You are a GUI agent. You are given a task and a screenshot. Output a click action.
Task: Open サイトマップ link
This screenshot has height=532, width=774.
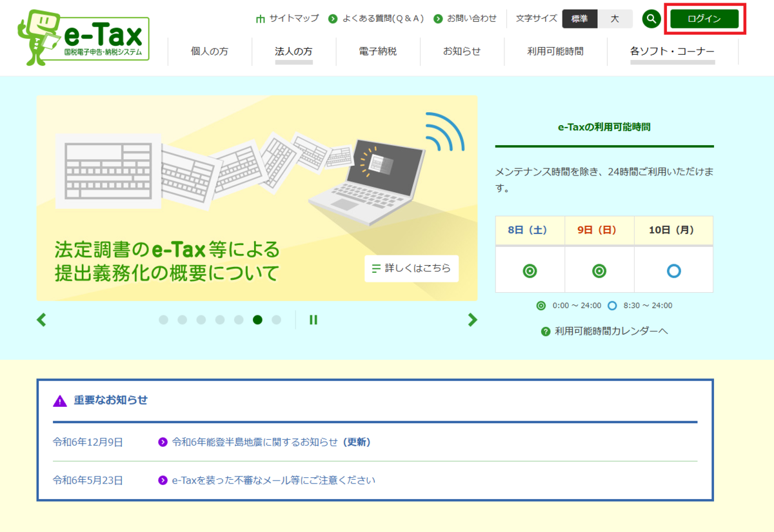[294, 19]
